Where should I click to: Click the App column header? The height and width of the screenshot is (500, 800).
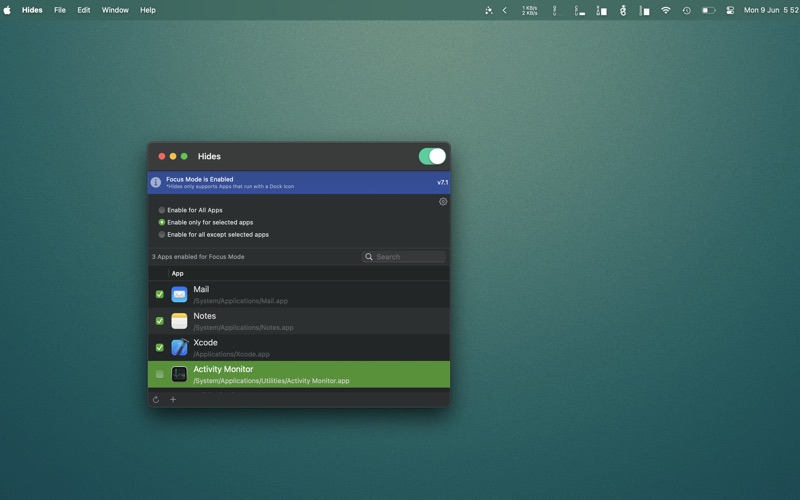coord(178,273)
